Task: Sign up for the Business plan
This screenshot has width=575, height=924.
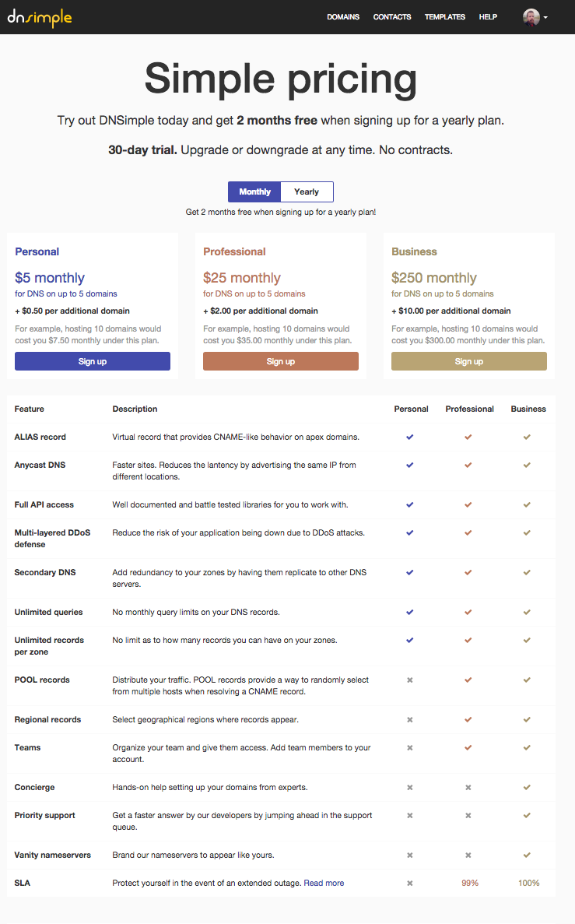Action: (469, 361)
